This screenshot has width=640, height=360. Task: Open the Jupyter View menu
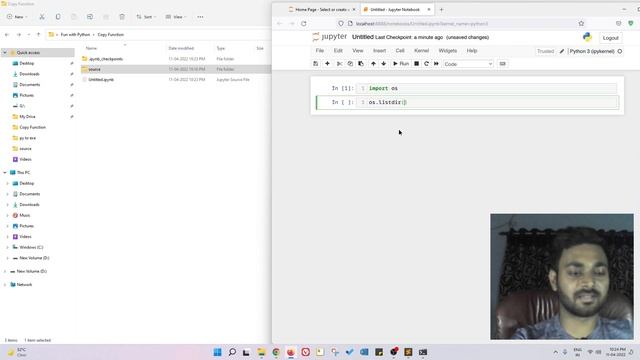click(358, 51)
